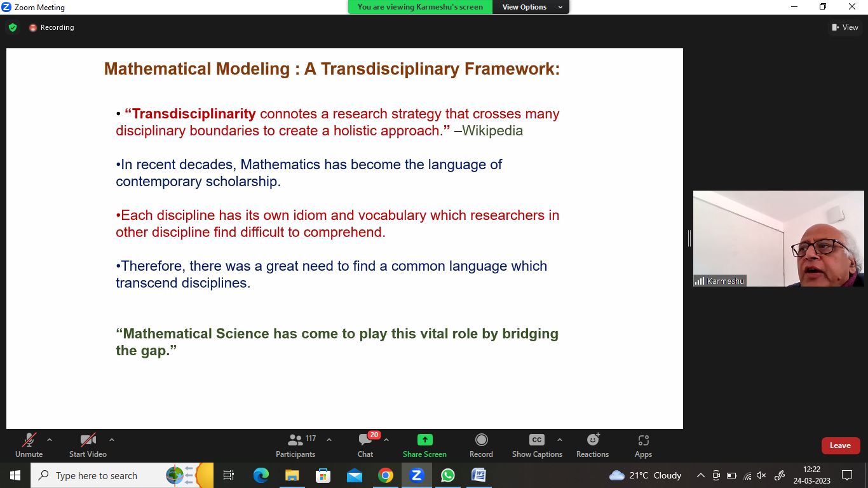Click the green encryption shield icon
868x488 pixels.
coord(13,27)
